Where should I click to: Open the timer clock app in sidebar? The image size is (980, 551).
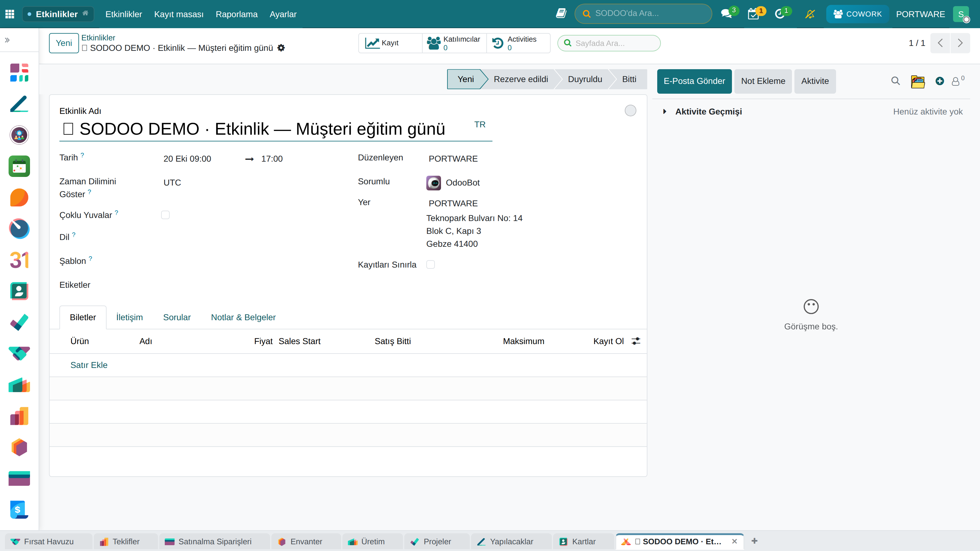[x=19, y=229]
